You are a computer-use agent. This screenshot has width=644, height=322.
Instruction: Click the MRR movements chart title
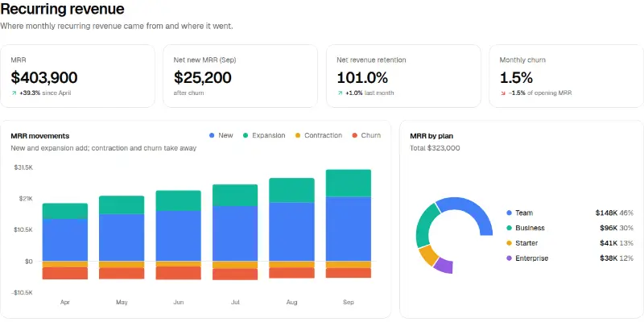[x=40, y=136]
